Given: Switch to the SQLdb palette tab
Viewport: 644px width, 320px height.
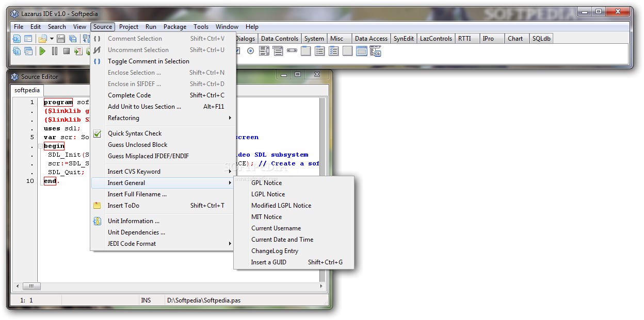Looking at the screenshot, I should [x=541, y=39].
